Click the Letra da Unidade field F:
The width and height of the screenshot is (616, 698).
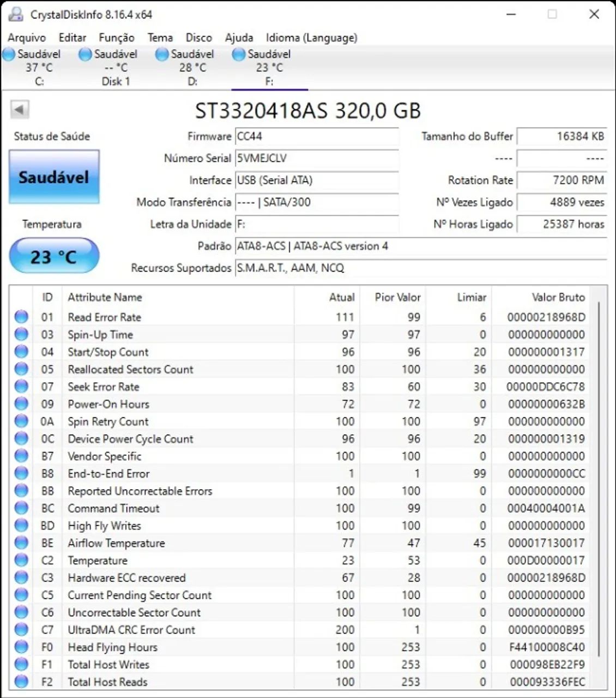pos(317,224)
